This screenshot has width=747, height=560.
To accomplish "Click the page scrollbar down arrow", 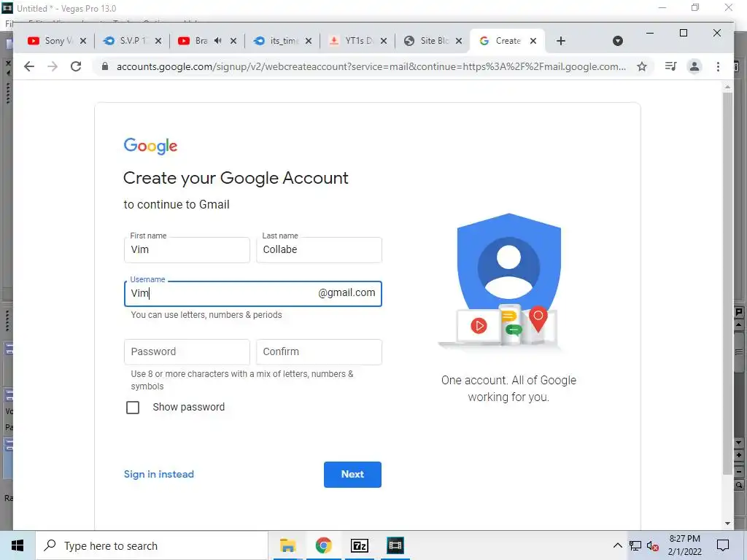I will coord(727,524).
